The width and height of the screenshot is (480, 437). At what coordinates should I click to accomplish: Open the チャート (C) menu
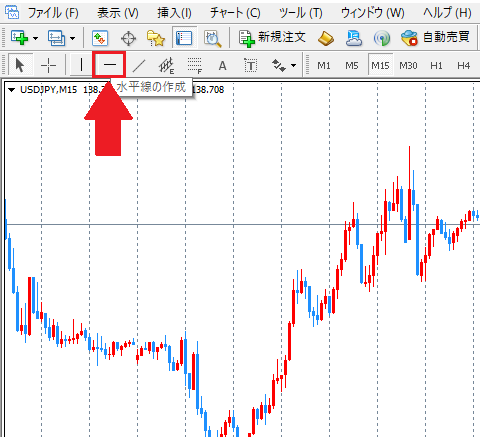click(235, 13)
